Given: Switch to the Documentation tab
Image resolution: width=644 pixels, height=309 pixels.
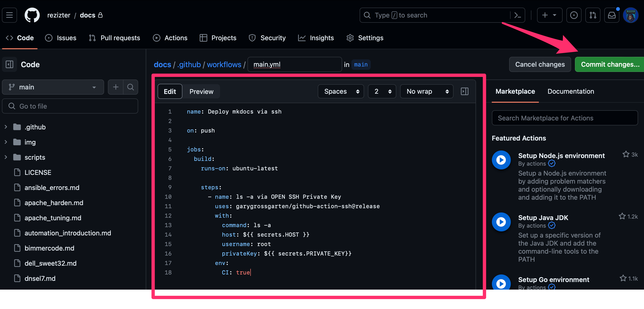Looking at the screenshot, I should click(x=571, y=91).
